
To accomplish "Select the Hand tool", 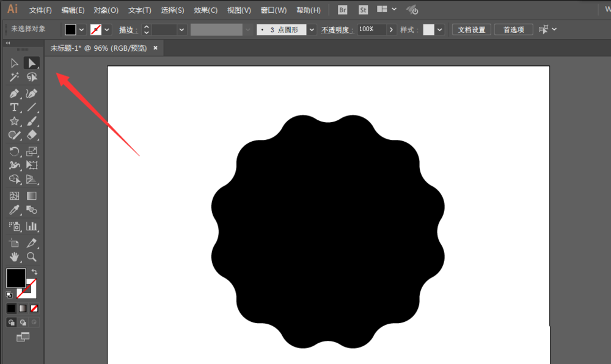I will pyautogui.click(x=14, y=257).
